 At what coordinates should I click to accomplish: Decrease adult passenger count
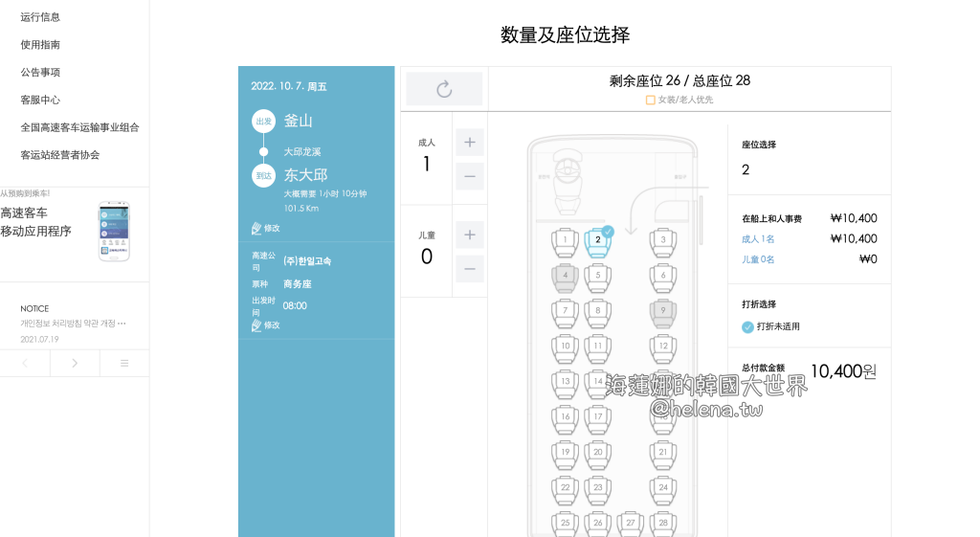point(469,177)
